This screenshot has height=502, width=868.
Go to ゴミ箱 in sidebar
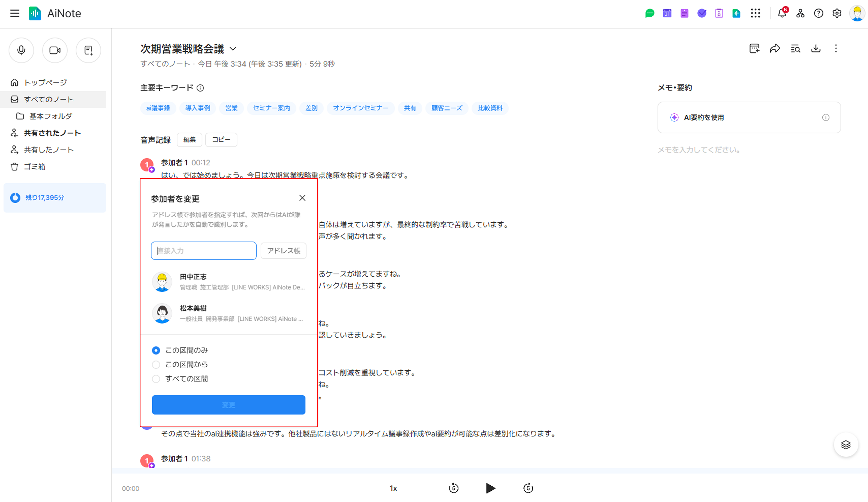click(x=34, y=167)
